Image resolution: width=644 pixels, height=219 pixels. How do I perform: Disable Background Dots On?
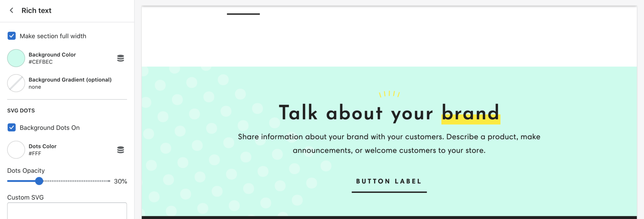[11, 128]
